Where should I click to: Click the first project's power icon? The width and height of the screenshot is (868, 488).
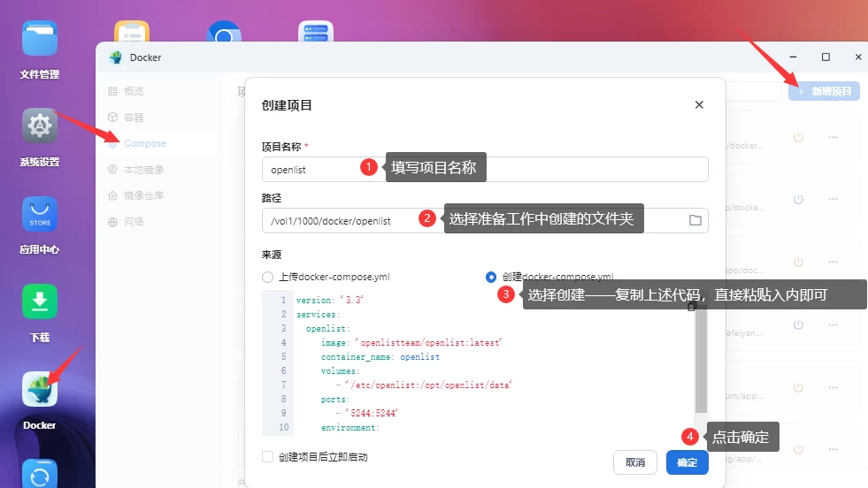coord(798,137)
